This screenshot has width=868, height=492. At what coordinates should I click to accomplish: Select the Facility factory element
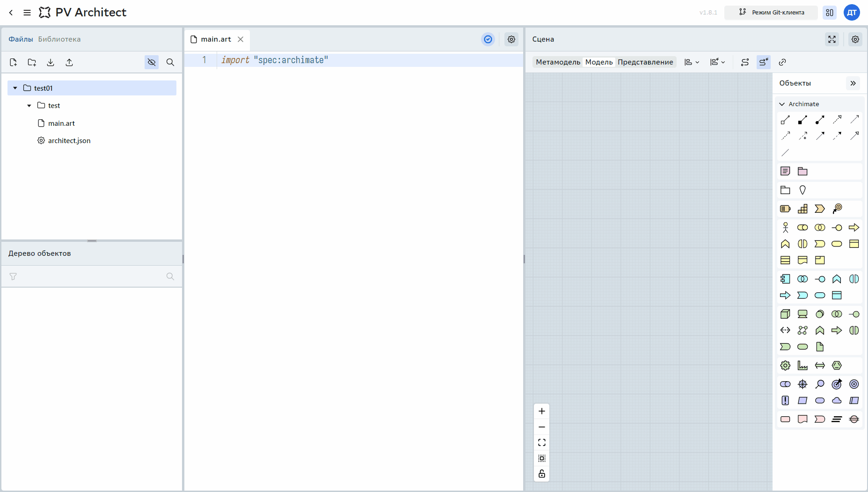coord(802,365)
